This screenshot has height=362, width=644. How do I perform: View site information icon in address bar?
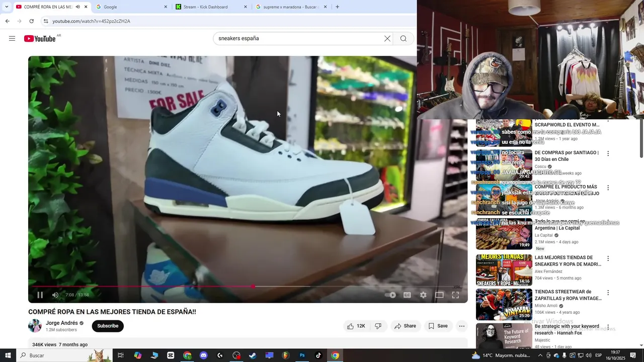pos(46,21)
